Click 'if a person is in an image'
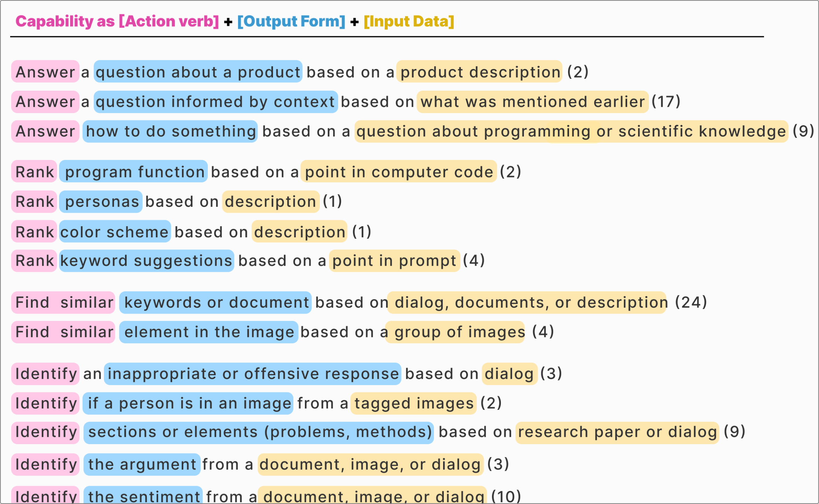This screenshot has width=819, height=504. (x=188, y=403)
